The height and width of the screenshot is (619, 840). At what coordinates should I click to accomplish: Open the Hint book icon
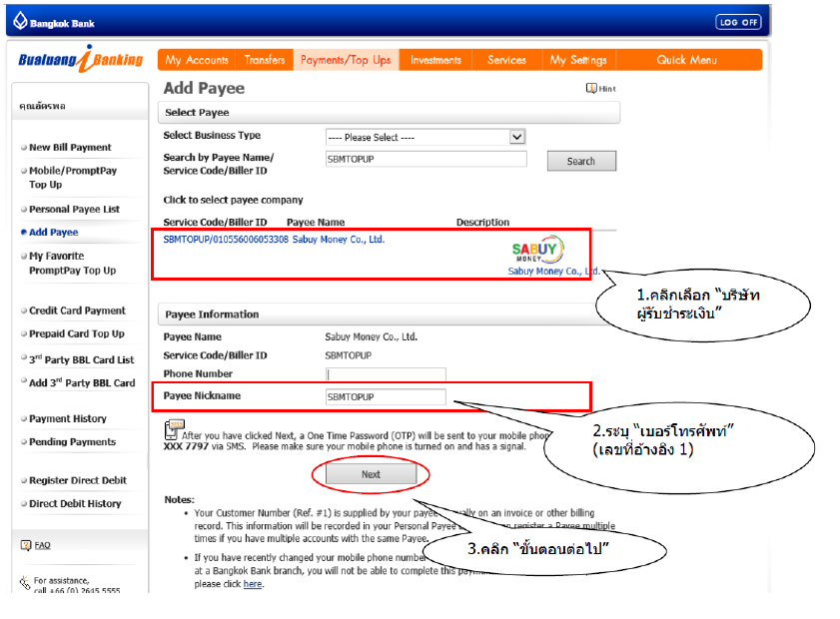point(591,88)
